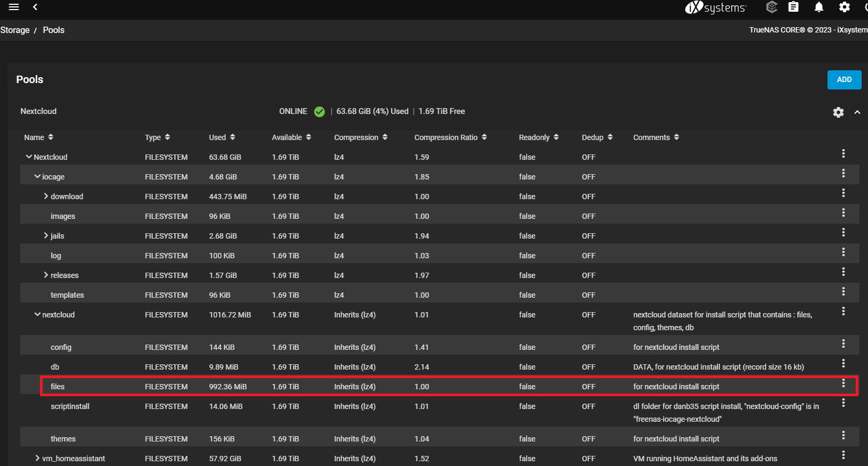Click the 992.36 MiB used value
Screen dimensions: 868x466
pos(228,387)
